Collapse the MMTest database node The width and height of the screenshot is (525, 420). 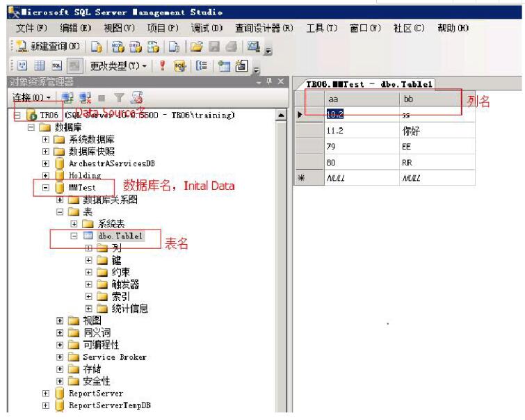click(45, 188)
